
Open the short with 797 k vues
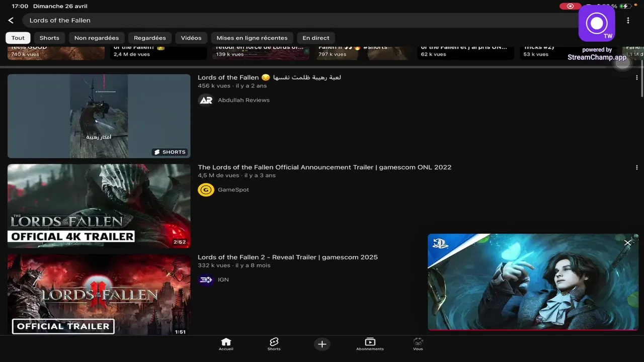coord(364,53)
